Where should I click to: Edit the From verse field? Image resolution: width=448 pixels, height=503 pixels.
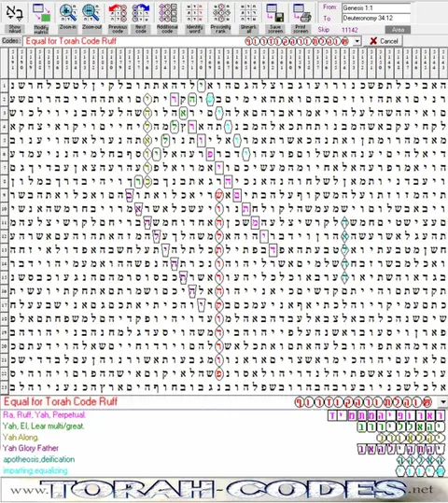click(376, 8)
